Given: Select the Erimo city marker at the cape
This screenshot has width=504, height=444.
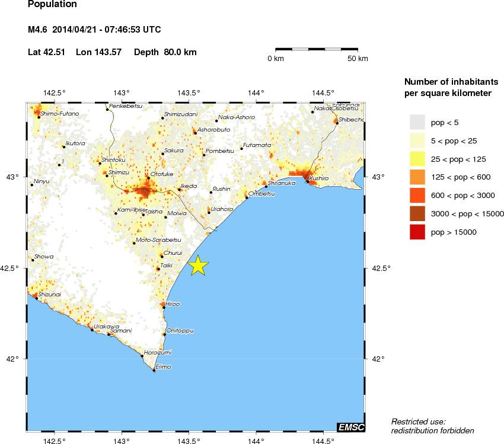Looking at the screenshot, I should 154,370.
